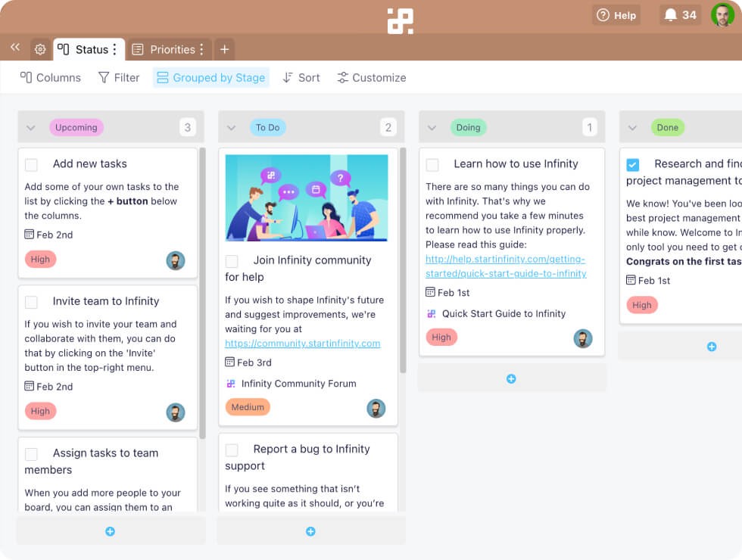Open Priorities tab options menu dots

(201, 49)
